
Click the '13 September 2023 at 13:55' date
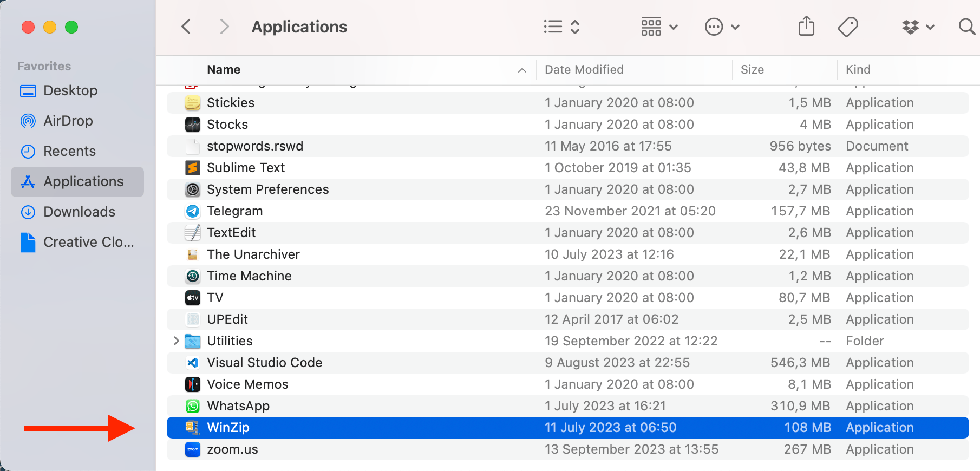pyautogui.click(x=632, y=449)
